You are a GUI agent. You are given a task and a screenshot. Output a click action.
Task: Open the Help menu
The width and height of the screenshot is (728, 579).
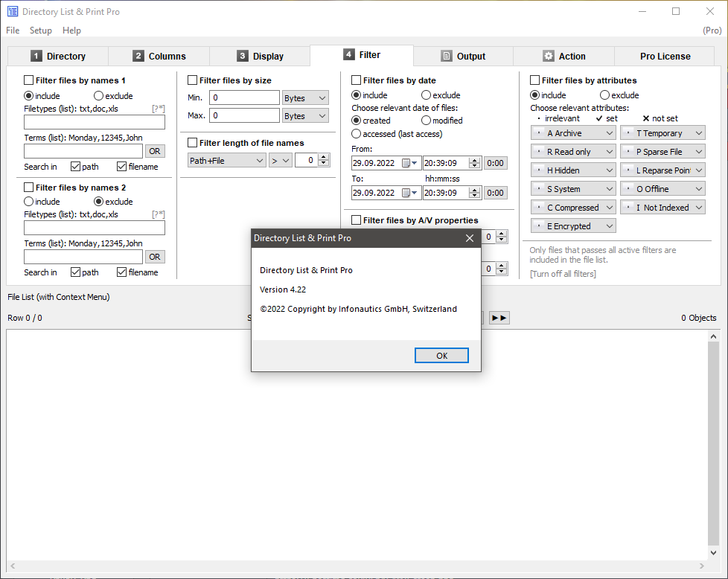pyautogui.click(x=71, y=31)
